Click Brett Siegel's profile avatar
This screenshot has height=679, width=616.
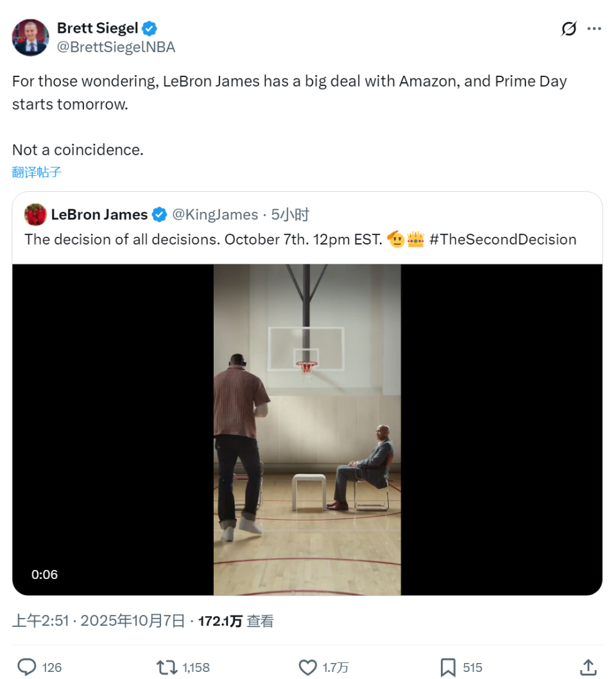coord(30,37)
